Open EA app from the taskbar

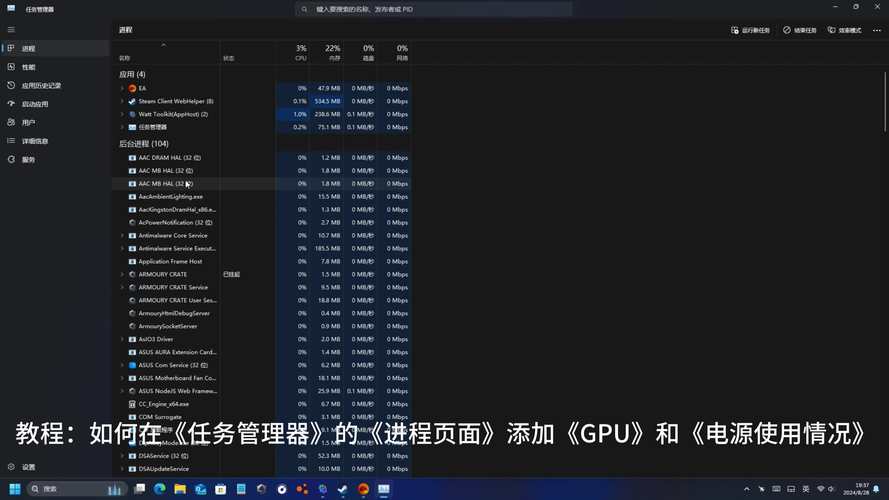(x=363, y=489)
